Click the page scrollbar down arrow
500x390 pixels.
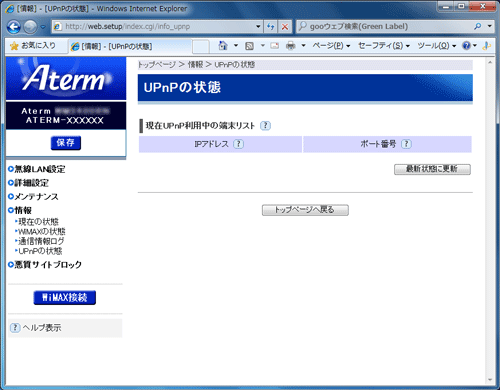point(490,380)
